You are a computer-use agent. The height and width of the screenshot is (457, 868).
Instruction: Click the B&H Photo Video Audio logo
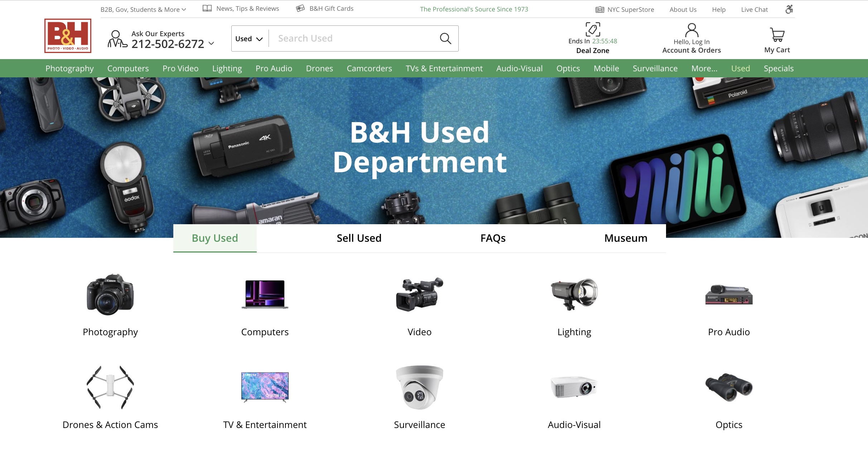point(68,36)
